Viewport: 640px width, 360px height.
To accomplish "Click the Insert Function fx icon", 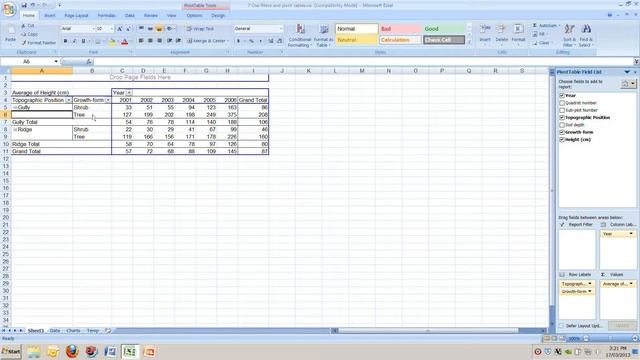I will click(x=89, y=62).
